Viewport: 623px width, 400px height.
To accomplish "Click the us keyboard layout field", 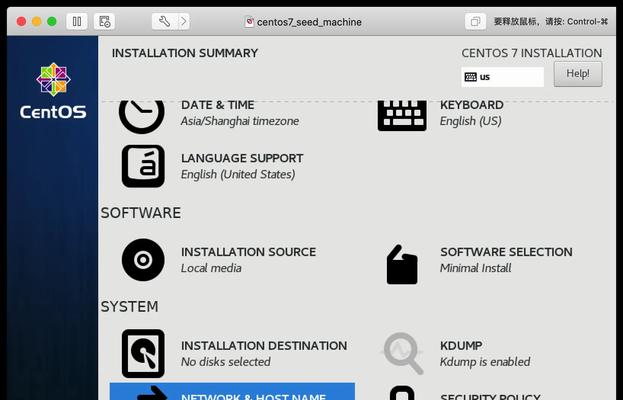I will click(x=503, y=77).
